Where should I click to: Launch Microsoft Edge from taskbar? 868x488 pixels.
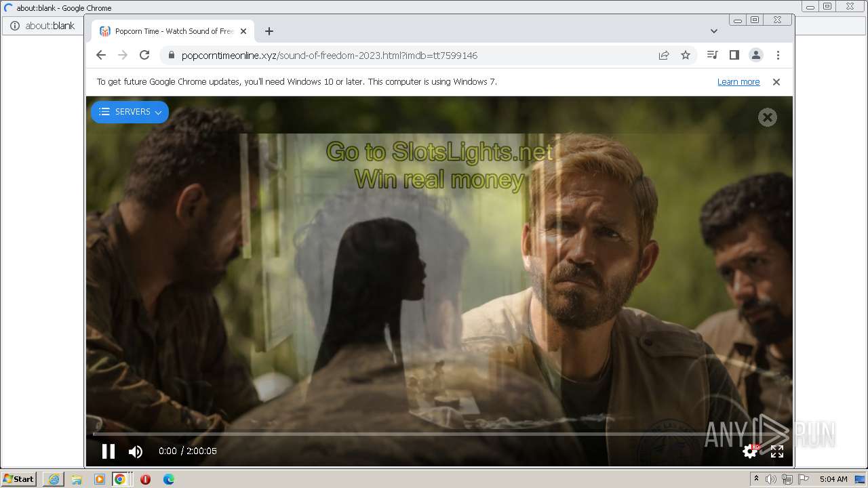pyautogui.click(x=169, y=479)
